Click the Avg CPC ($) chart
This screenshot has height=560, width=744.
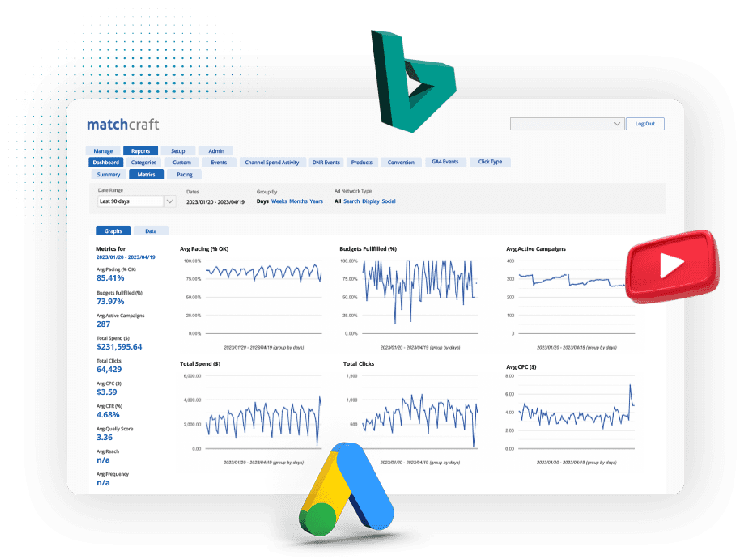pos(571,415)
